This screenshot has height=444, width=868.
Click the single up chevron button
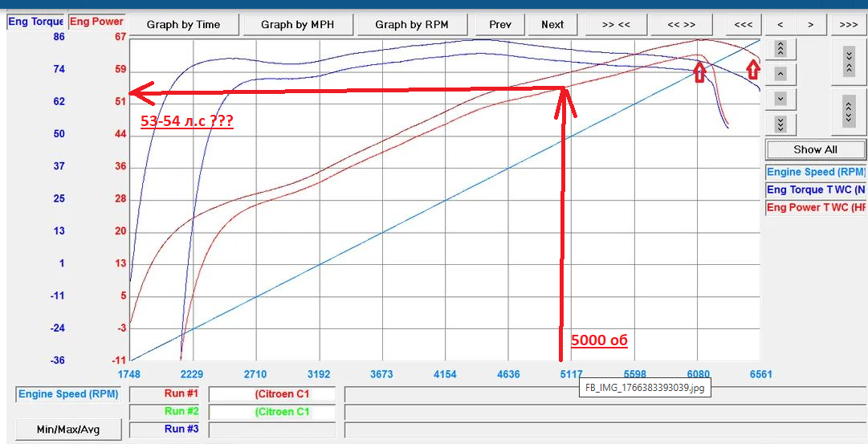pos(780,74)
